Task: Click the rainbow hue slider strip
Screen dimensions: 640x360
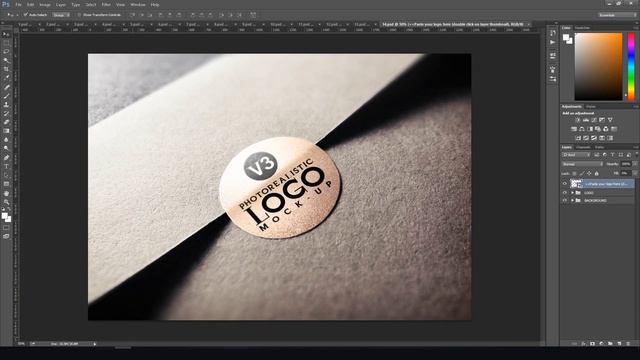Action: point(631,67)
